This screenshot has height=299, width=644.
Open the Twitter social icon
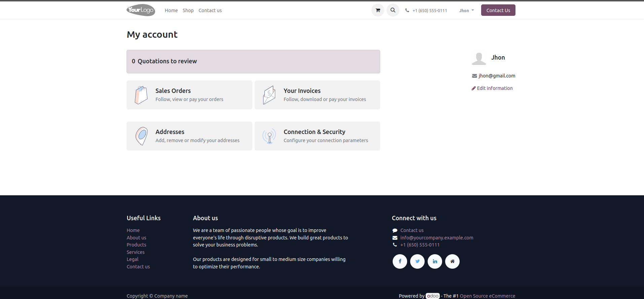click(417, 261)
